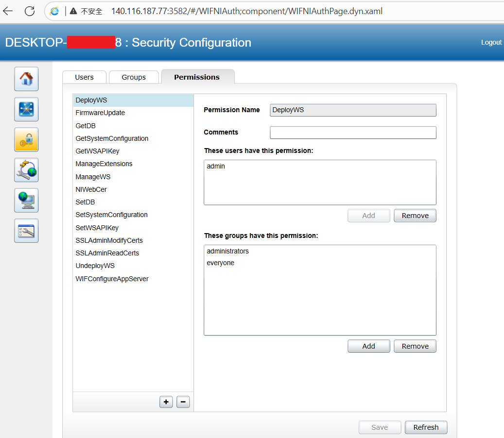Viewport: 504px width, 438px height.
Task: Select the FirmwareUpdate permission
Action: click(x=133, y=113)
